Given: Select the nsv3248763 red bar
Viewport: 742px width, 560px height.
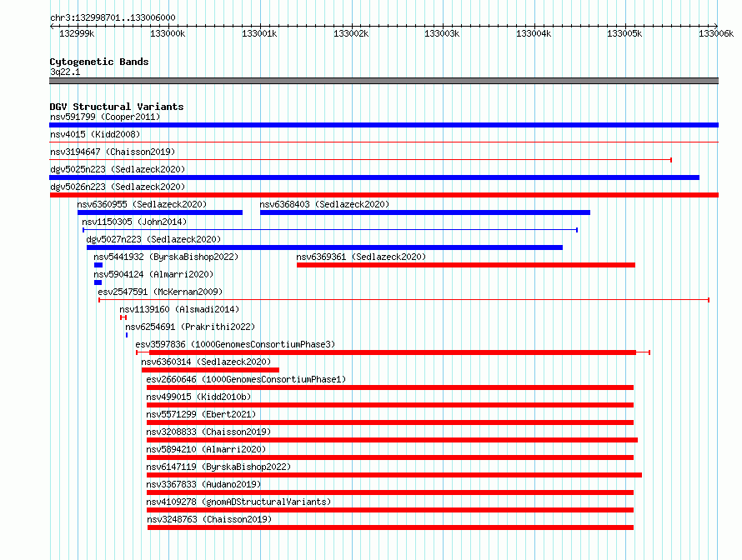Looking at the screenshot, I should [x=390, y=527].
